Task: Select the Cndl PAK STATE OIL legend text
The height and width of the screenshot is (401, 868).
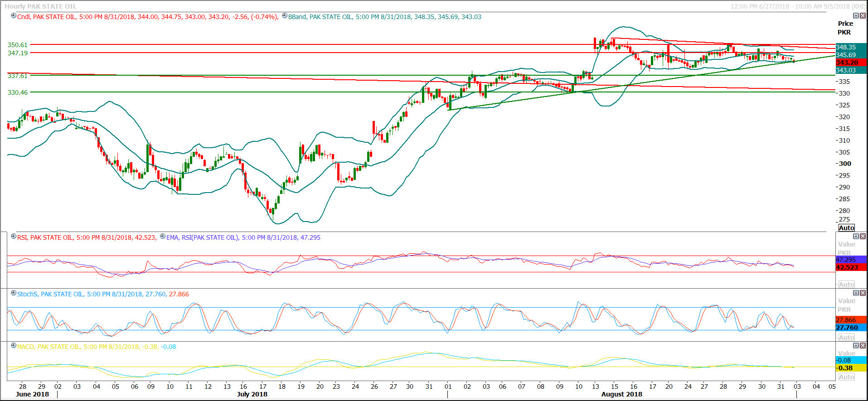Action: 148,17
